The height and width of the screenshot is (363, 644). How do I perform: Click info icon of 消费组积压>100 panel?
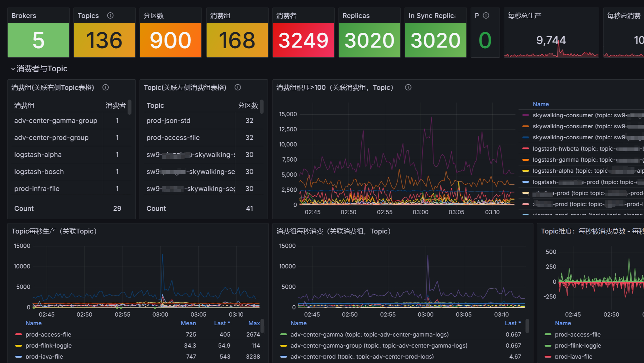408,87
